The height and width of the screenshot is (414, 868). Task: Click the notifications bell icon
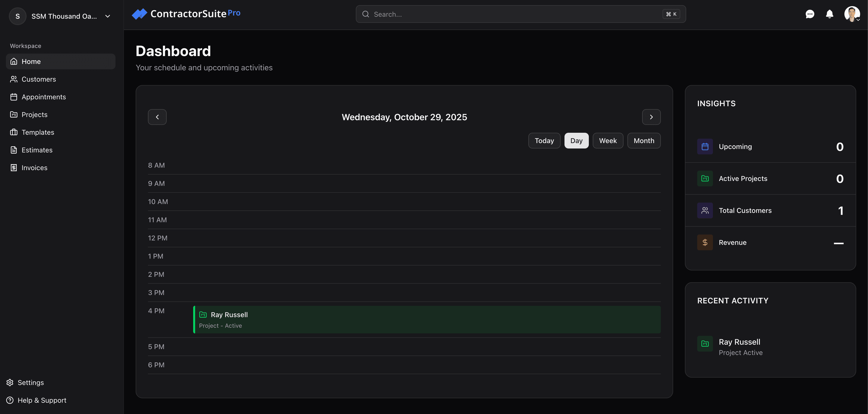pos(829,14)
